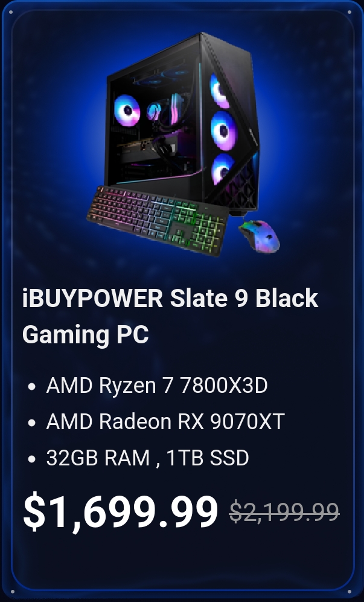Screen dimensions: 364x602
Task: Click the middle front RGB fan on the tower
Action: (x=223, y=131)
